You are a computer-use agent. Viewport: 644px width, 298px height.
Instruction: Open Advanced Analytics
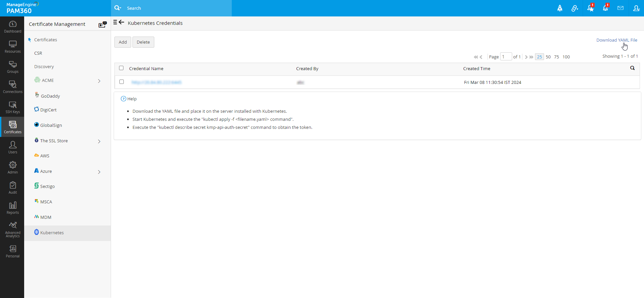[x=12, y=230]
